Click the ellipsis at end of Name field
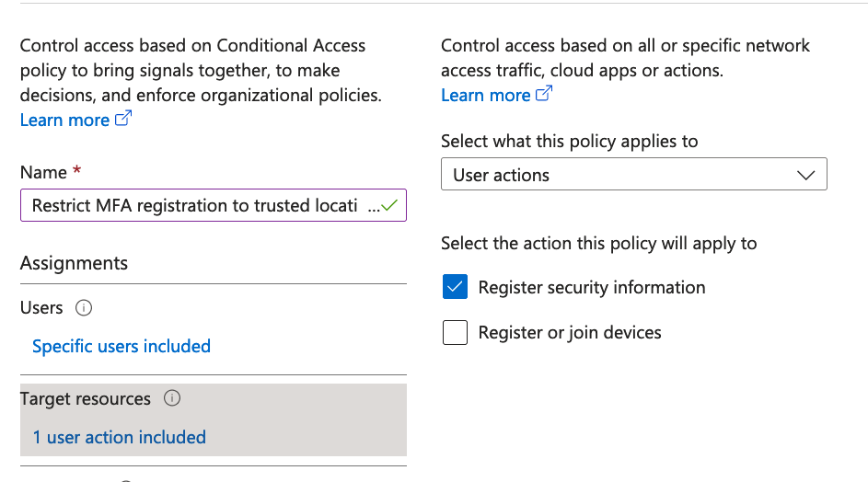 point(373,206)
